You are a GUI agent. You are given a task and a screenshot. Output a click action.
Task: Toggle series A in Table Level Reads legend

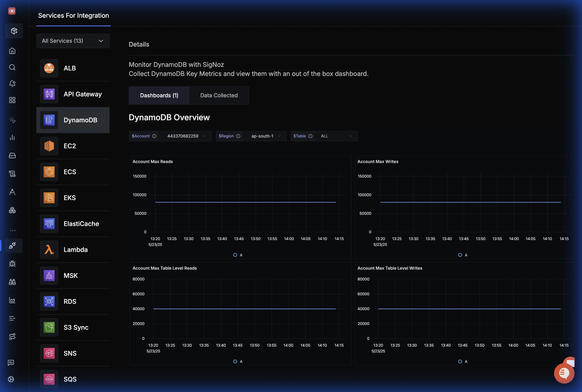238,362
